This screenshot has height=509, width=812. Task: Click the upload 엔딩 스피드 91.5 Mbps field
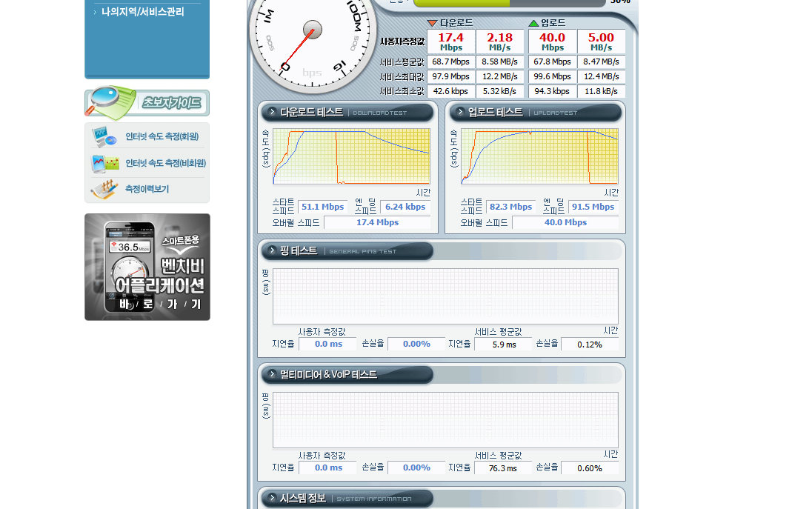tap(593, 207)
